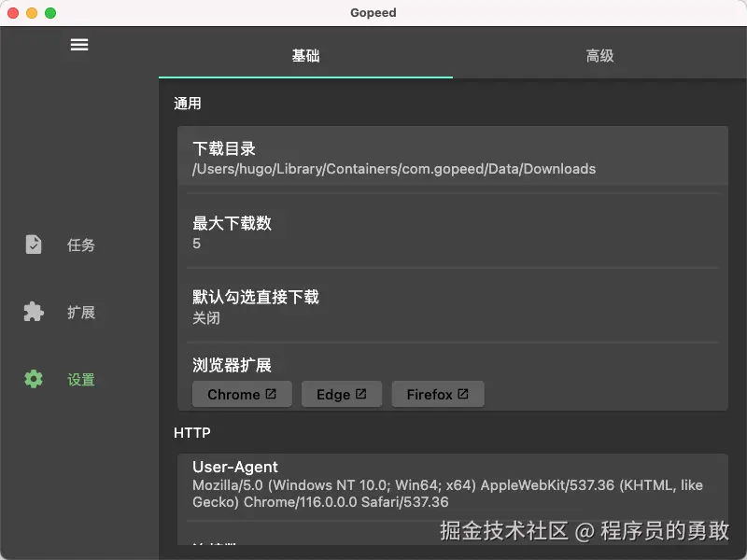Click 关闭 to change direct download state
The image size is (747, 560).
[204, 317]
